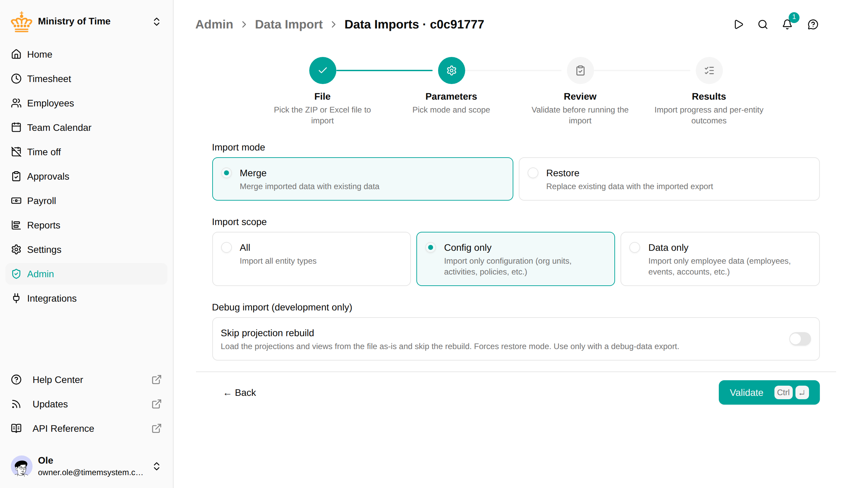
Task: Open Integrations in the sidebar
Action: click(x=86, y=298)
